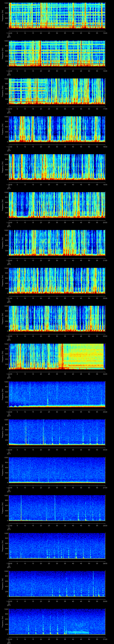Click the spectrogram panel starting at 1:22:00

(x=57, y=318)
